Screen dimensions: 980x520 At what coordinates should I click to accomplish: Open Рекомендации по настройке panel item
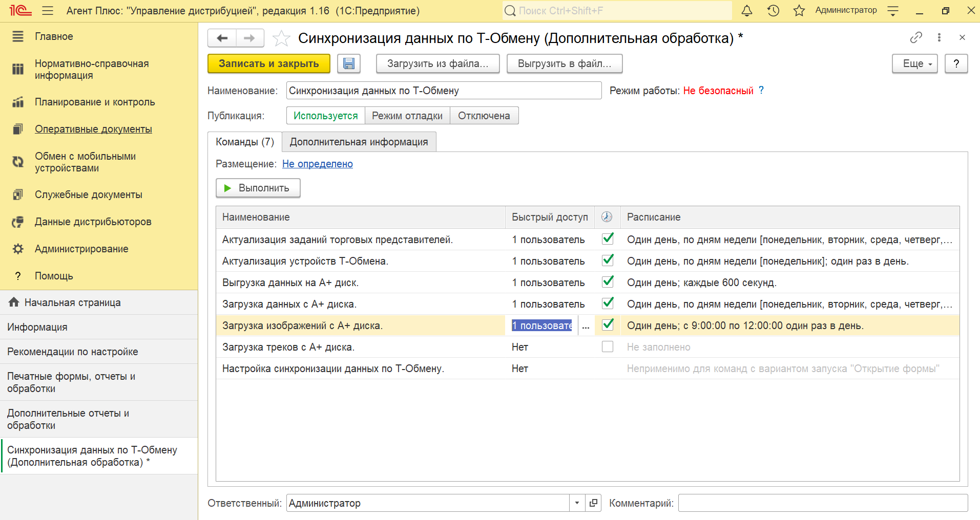(x=99, y=352)
